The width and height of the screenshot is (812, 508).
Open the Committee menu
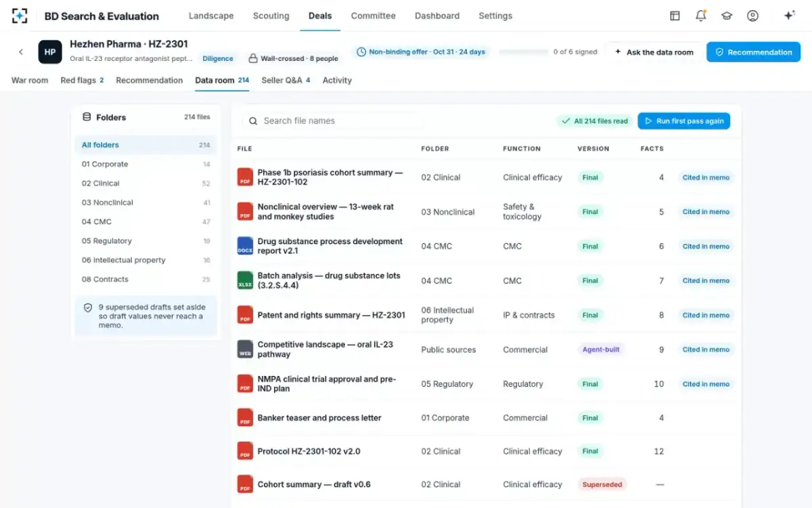(373, 16)
